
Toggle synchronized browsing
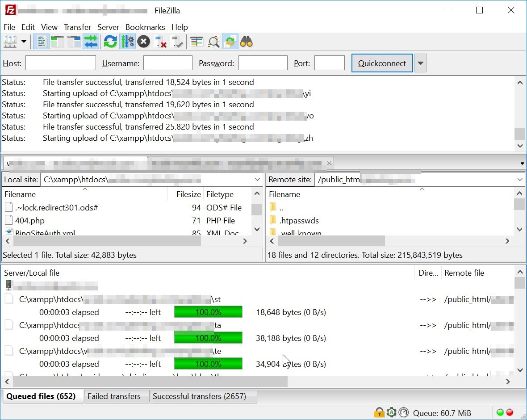(x=230, y=42)
